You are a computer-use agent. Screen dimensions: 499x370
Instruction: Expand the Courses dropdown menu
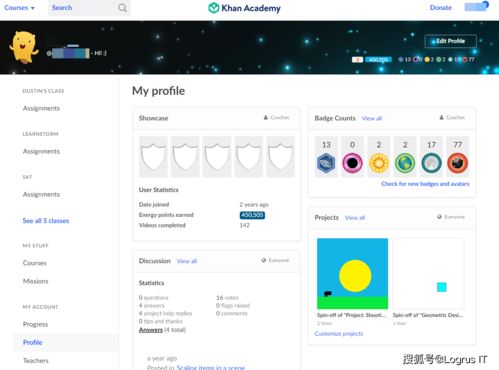[19, 8]
